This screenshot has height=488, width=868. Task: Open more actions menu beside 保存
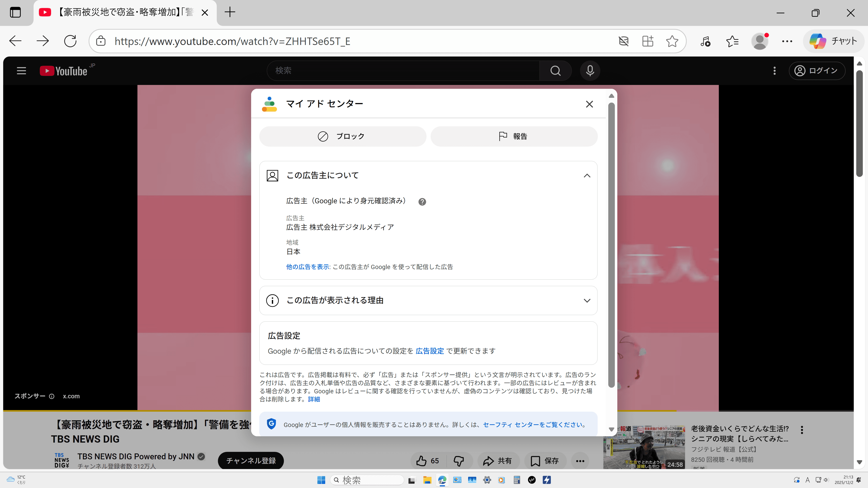[x=580, y=461]
